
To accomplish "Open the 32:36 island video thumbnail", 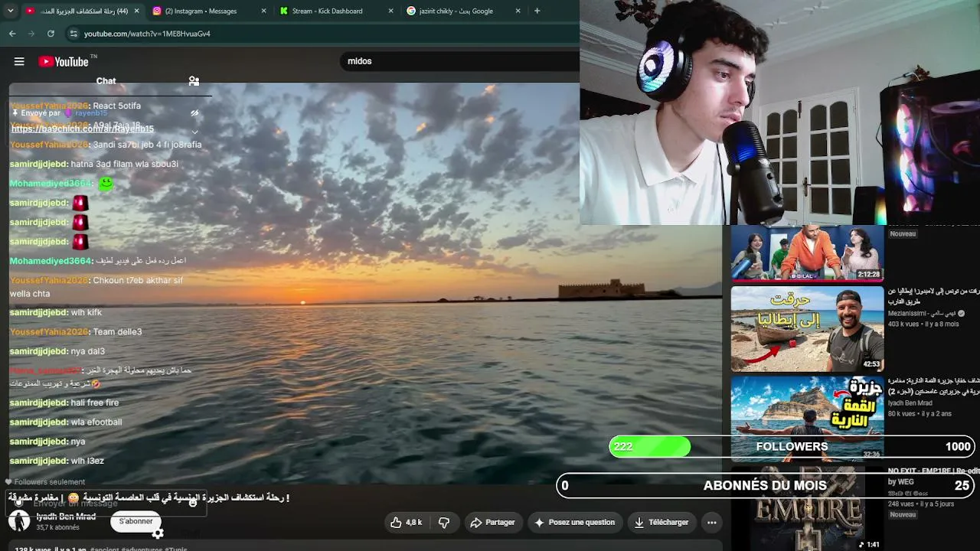I will pos(807,418).
